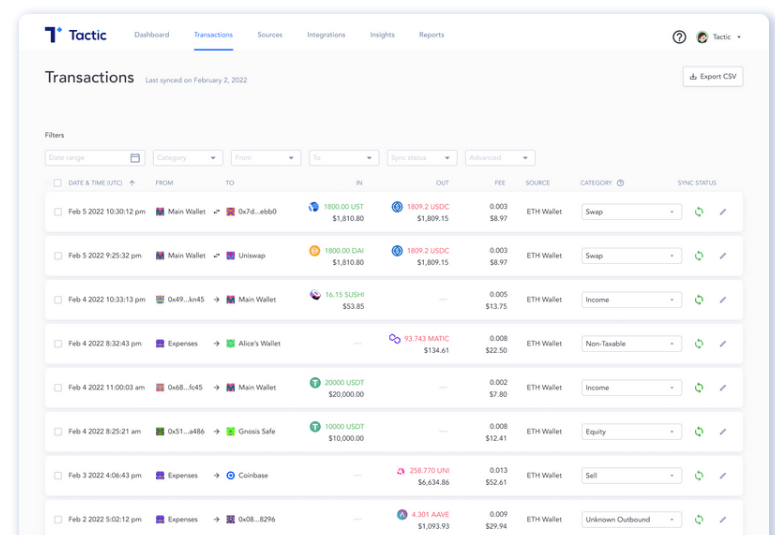This screenshot has height=535, width=775.
Task: Click the Uniswap recipient cell
Action: (246, 256)
